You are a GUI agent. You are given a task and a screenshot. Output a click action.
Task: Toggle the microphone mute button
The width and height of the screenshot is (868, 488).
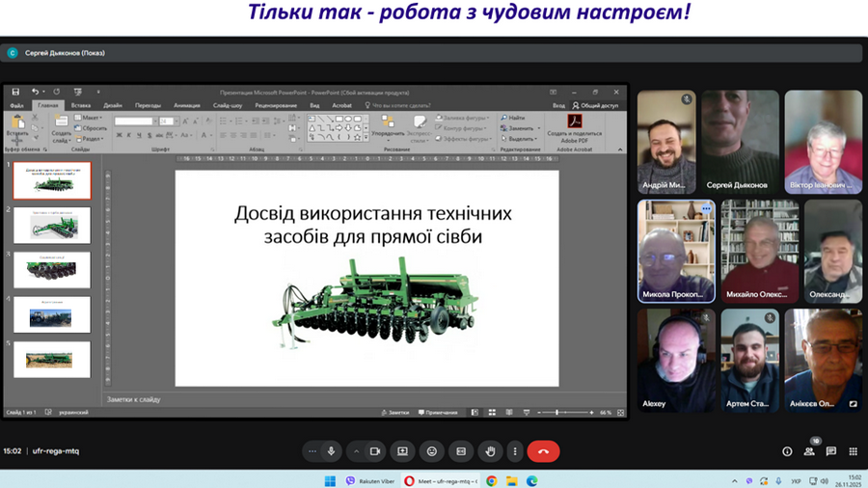pyautogui.click(x=331, y=451)
